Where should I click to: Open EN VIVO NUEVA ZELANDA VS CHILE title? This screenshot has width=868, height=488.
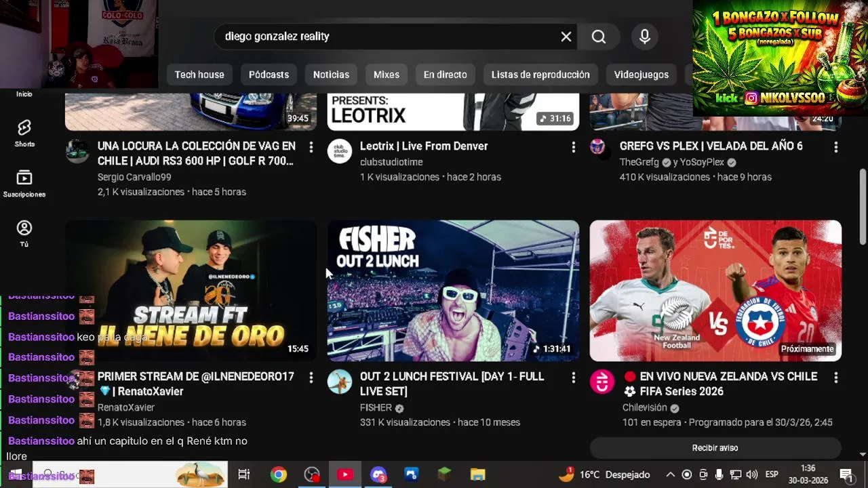pos(719,384)
